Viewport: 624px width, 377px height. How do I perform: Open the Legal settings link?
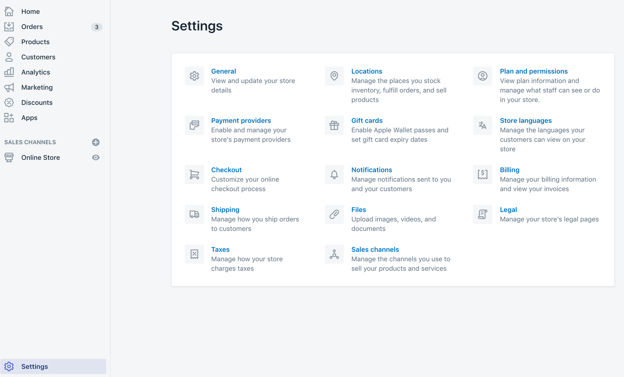(x=508, y=210)
